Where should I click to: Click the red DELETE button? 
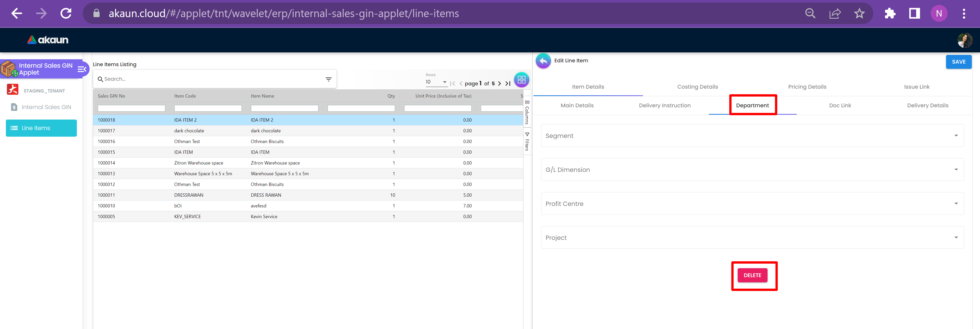tap(752, 275)
